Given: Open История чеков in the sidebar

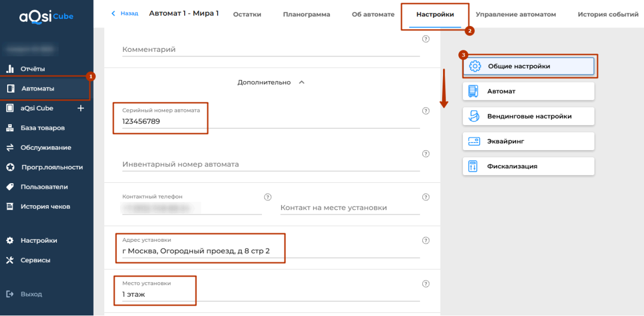Looking at the screenshot, I should click(x=45, y=207).
